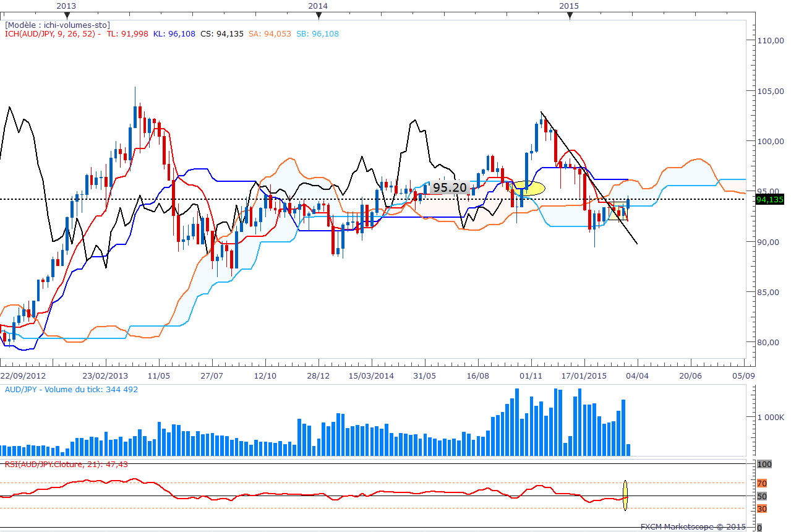Viewport: 791px width, 532px height.
Task: Click the green 94,135 current price tag
Action: pos(769,199)
